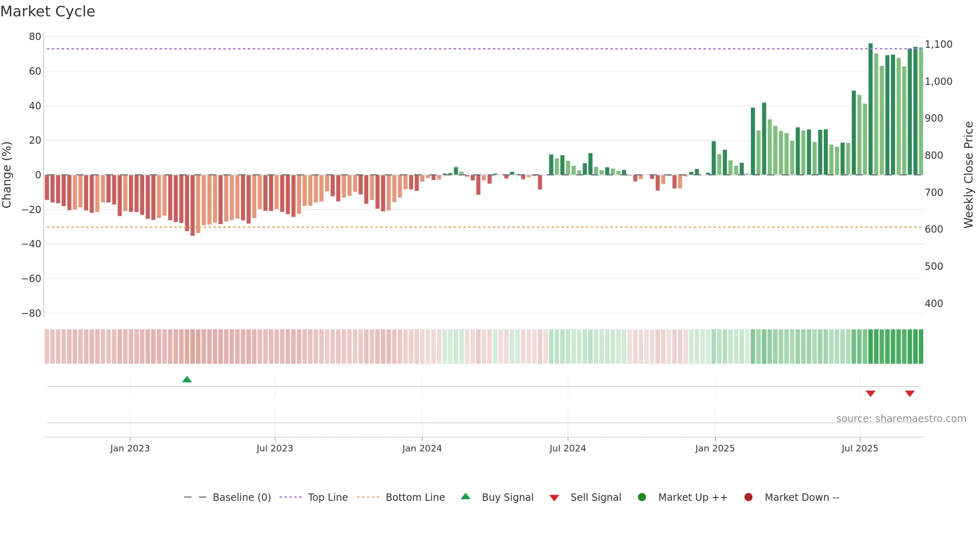
Task: Click the Weekly Close Price axis title
Action: point(969,175)
